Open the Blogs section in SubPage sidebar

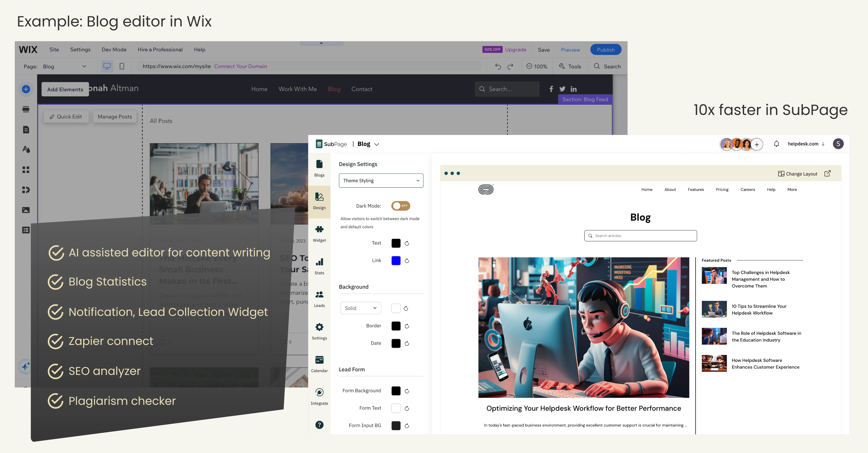coord(319,168)
